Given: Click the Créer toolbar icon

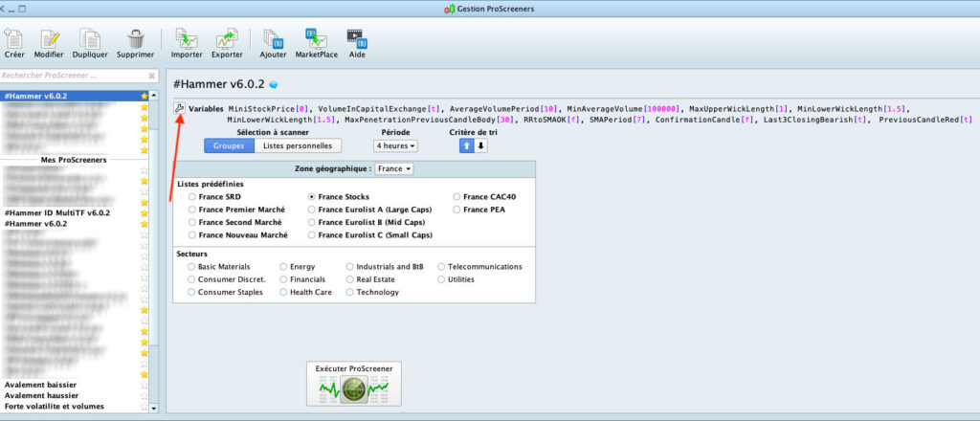Looking at the screenshot, I should tap(14, 41).
